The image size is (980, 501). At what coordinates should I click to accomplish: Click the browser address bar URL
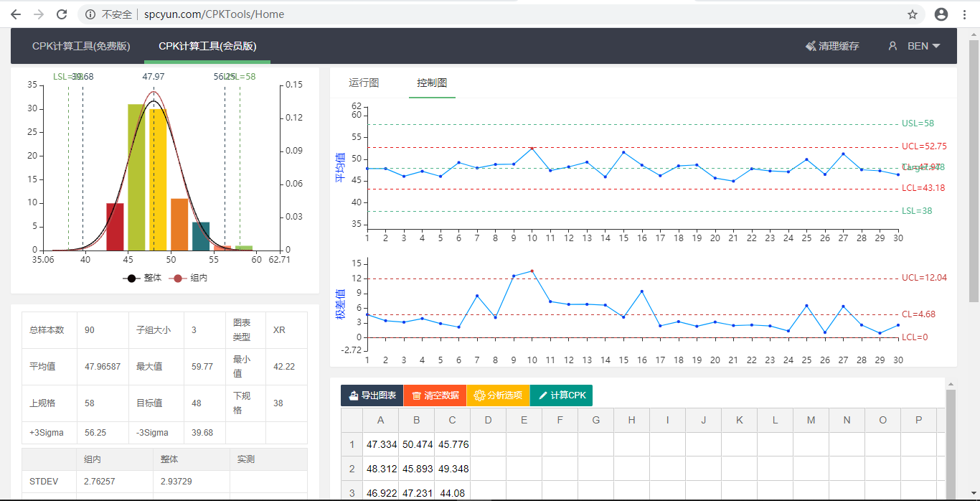pos(214,14)
